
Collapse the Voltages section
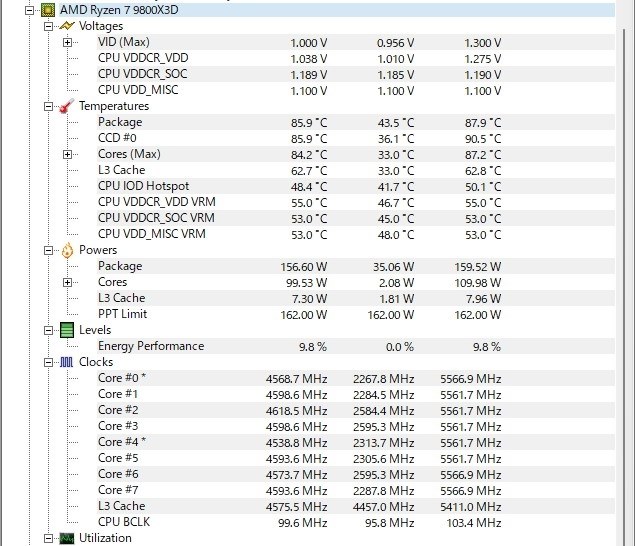pyautogui.click(x=48, y=26)
